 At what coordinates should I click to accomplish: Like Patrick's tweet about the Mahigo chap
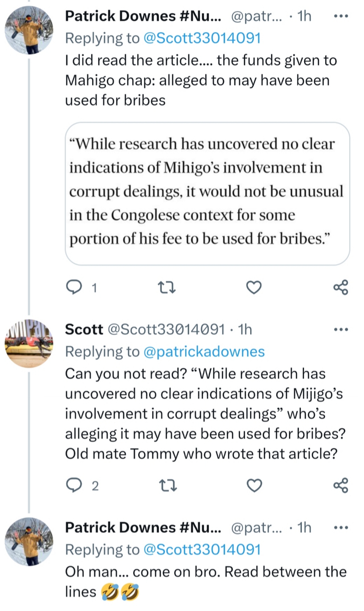tap(254, 288)
